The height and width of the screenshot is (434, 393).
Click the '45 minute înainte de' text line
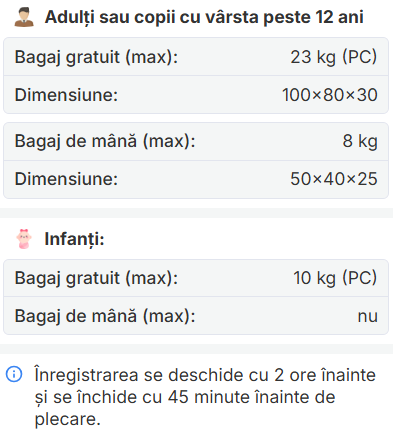coord(252,397)
